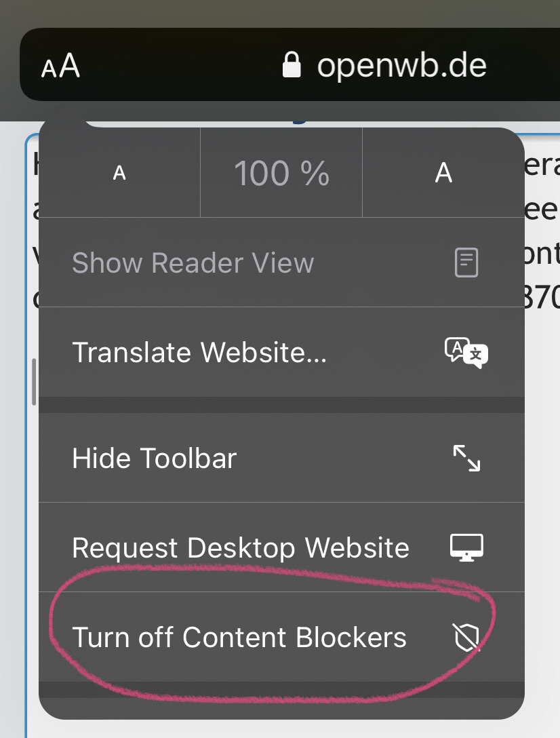560x738 pixels.
Task: Select the Hide Toolbar option
Action: click(x=155, y=459)
